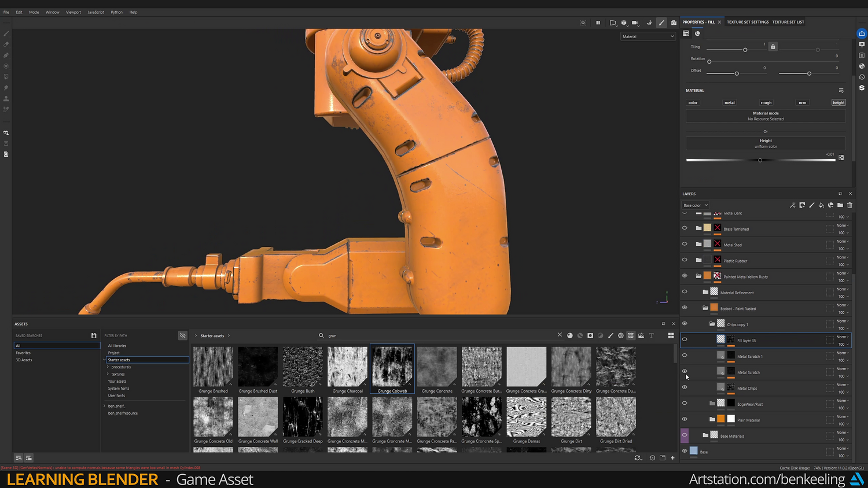
Task: Add a smart material icon in Layers toolbar
Action: pos(830,205)
